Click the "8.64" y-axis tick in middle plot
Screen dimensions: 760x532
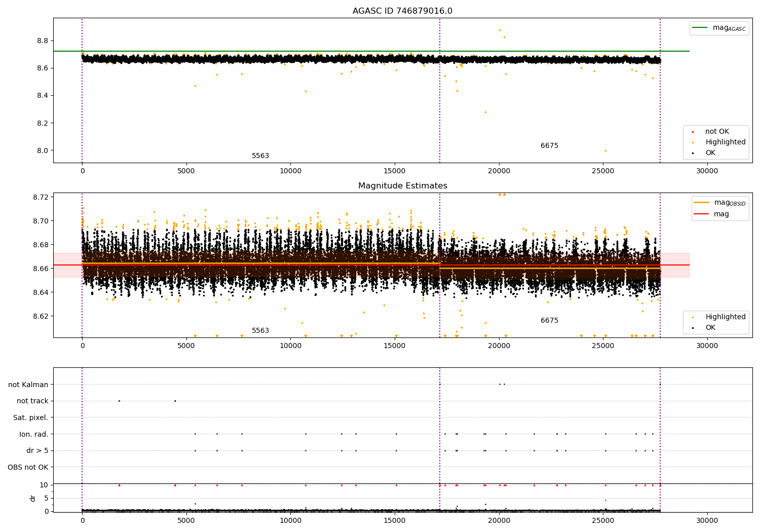[40, 292]
